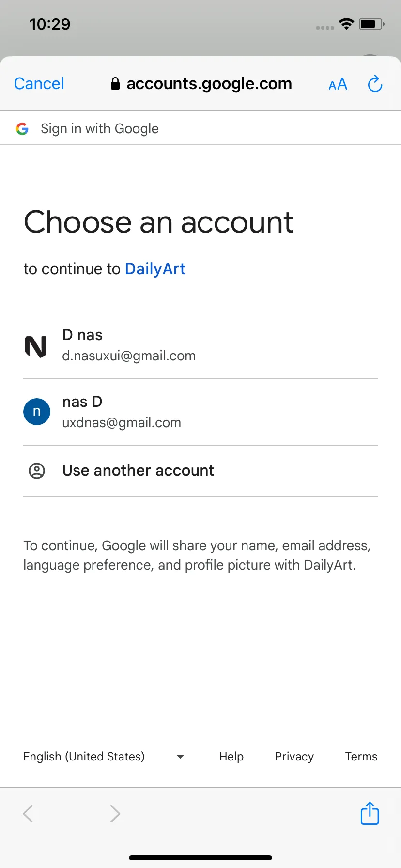Select the d.nasuxui@gmail.com account
Screen dimensions: 401x868
(200, 345)
